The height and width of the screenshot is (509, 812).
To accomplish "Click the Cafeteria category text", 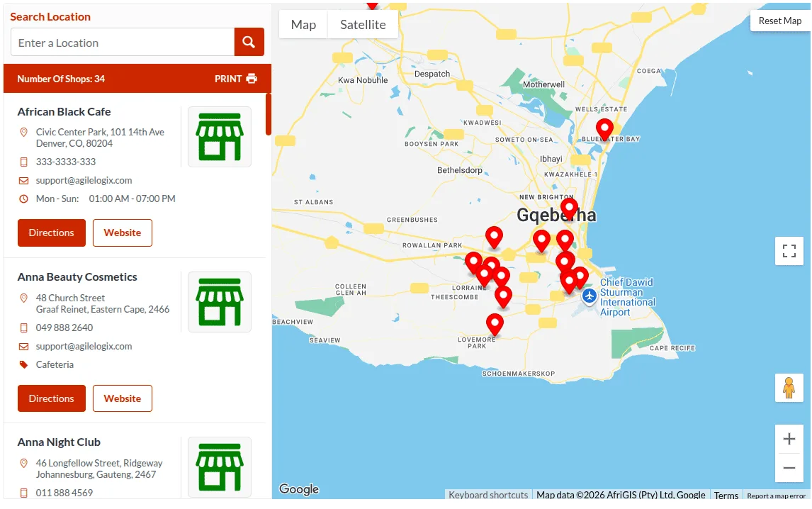I will click(55, 364).
